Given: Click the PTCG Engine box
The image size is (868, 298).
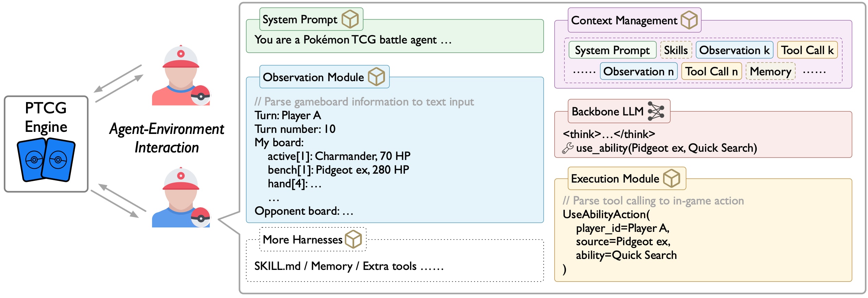Looking at the screenshot, I should click(x=46, y=144).
